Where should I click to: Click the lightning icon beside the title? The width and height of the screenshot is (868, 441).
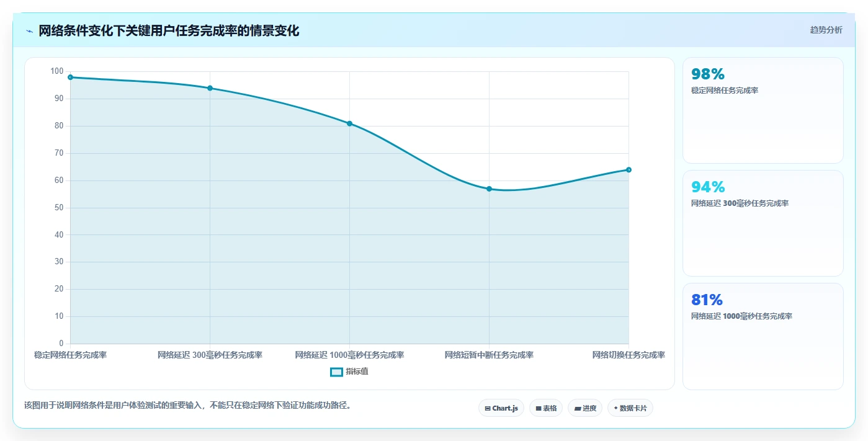click(x=29, y=31)
